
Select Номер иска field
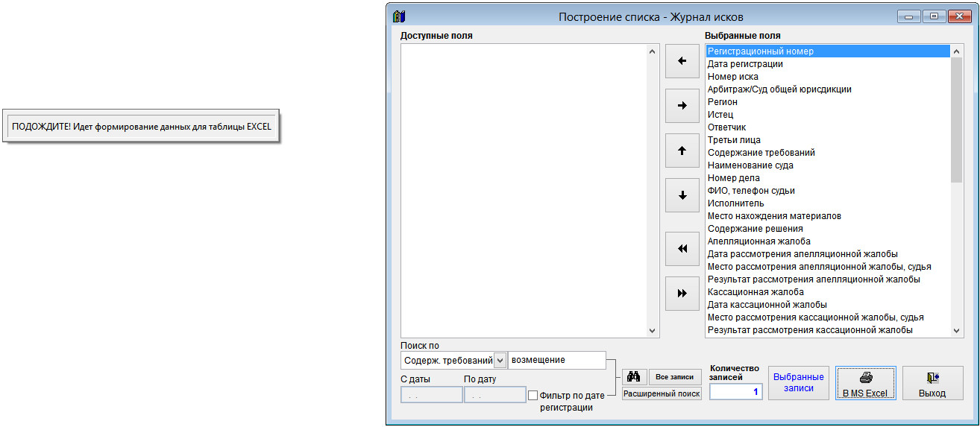pos(828,77)
